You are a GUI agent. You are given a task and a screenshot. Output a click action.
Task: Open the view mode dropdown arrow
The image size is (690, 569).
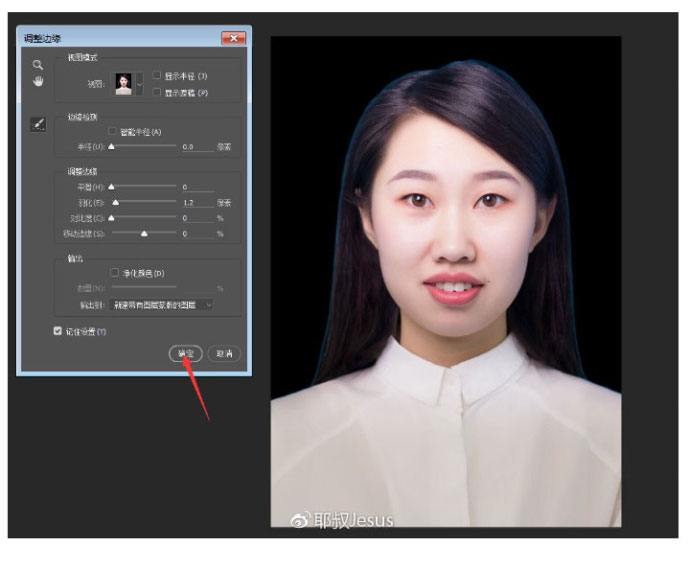pos(140,84)
